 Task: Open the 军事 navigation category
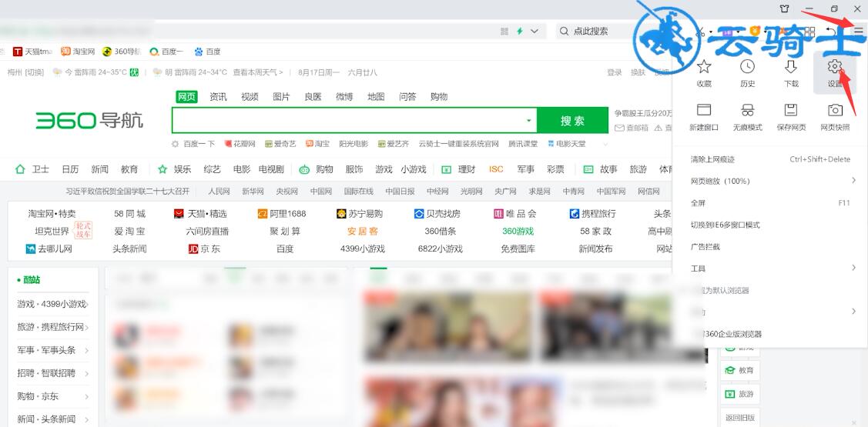(526, 169)
